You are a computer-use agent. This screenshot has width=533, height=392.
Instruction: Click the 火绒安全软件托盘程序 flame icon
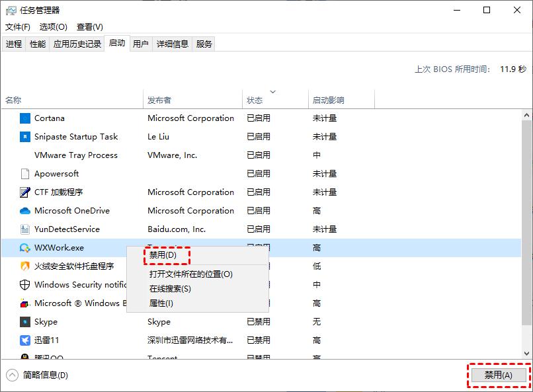click(25, 266)
